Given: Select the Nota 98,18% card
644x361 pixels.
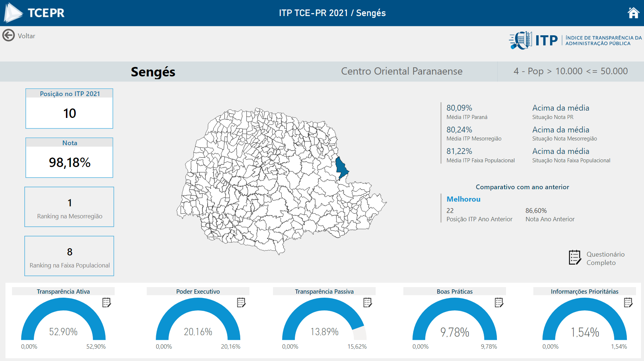Looking at the screenshot, I should [69, 158].
